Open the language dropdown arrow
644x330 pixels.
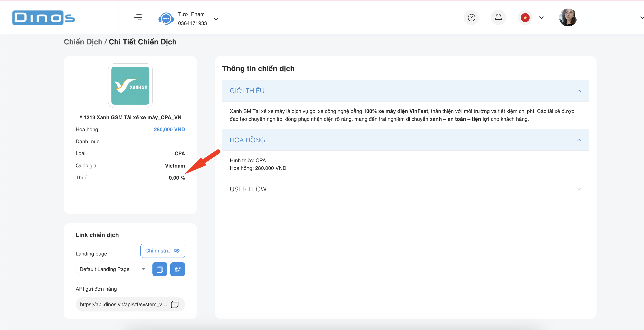point(542,18)
